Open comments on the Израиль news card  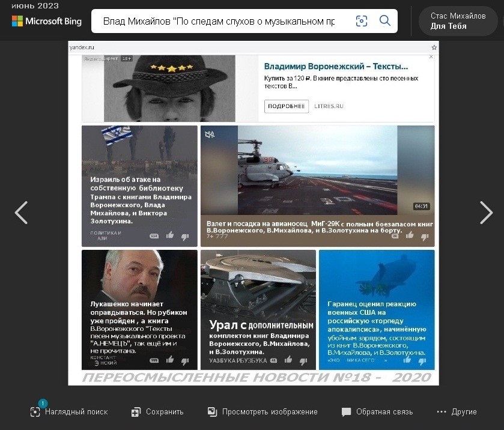coord(154,236)
